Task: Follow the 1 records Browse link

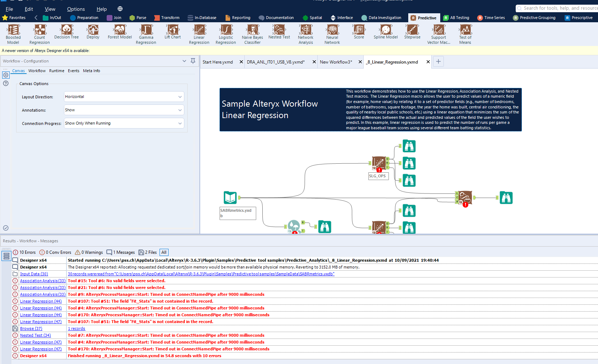Action: (76, 328)
